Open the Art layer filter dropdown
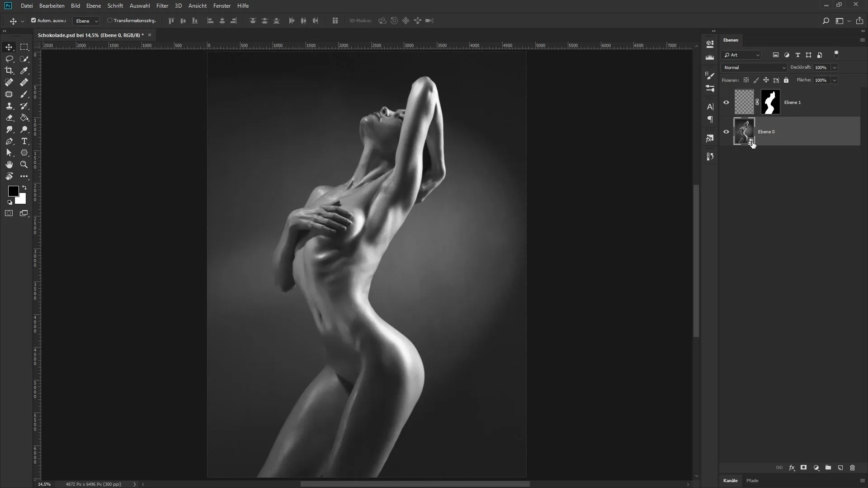Image resolution: width=868 pixels, height=488 pixels. click(x=741, y=55)
